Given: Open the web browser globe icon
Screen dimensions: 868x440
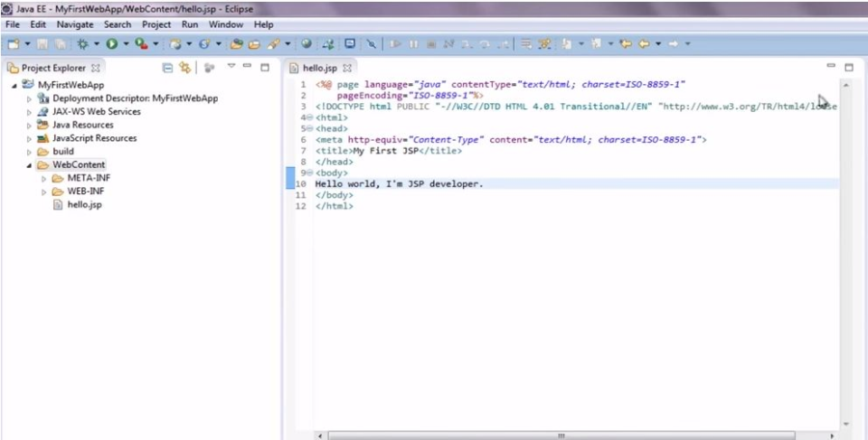Looking at the screenshot, I should [x=307, y=43].
